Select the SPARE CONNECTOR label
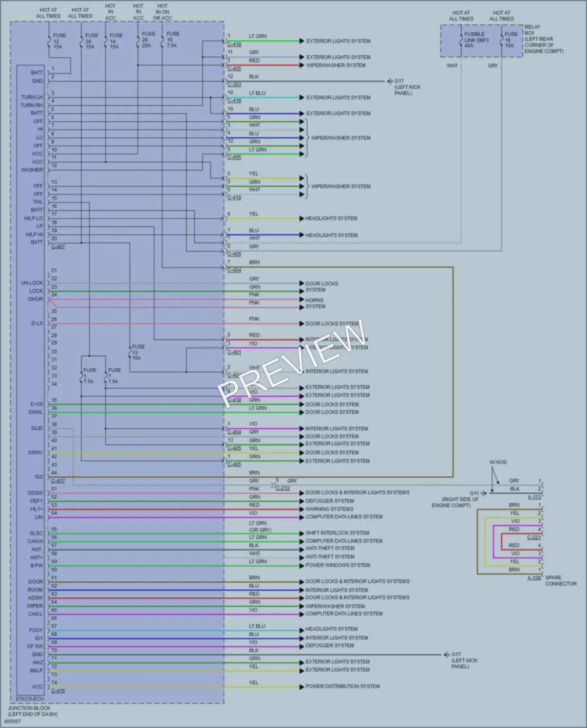The height and width of the screenshot is (728, 587). point(561,581)
